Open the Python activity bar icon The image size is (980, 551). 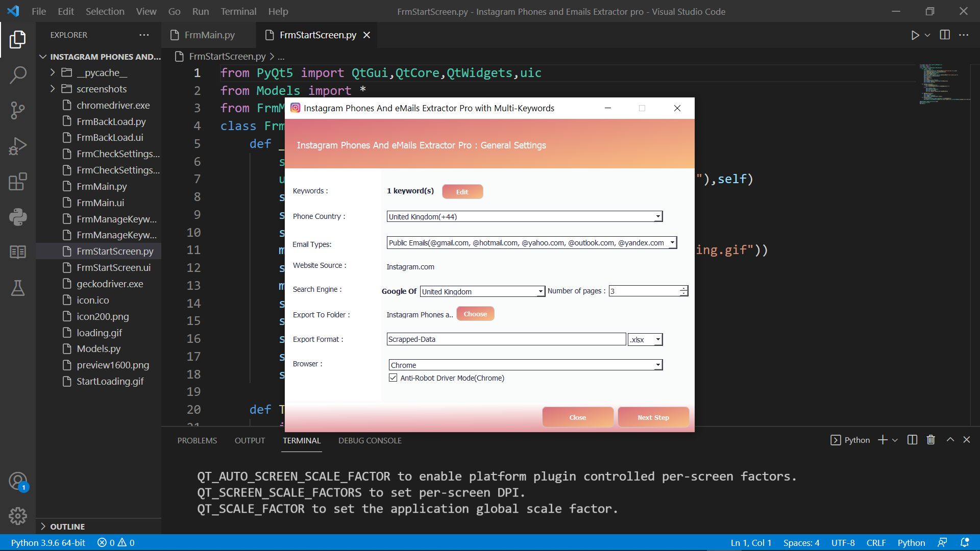click(x=18, y=217)
